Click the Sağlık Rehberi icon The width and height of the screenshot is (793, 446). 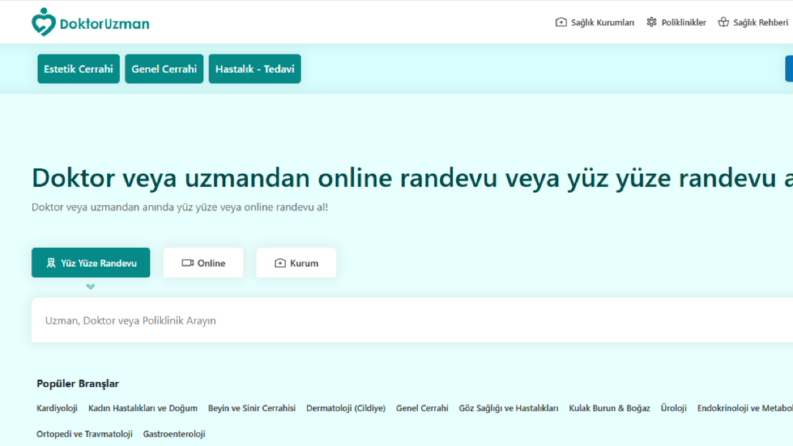pos(723,22)
